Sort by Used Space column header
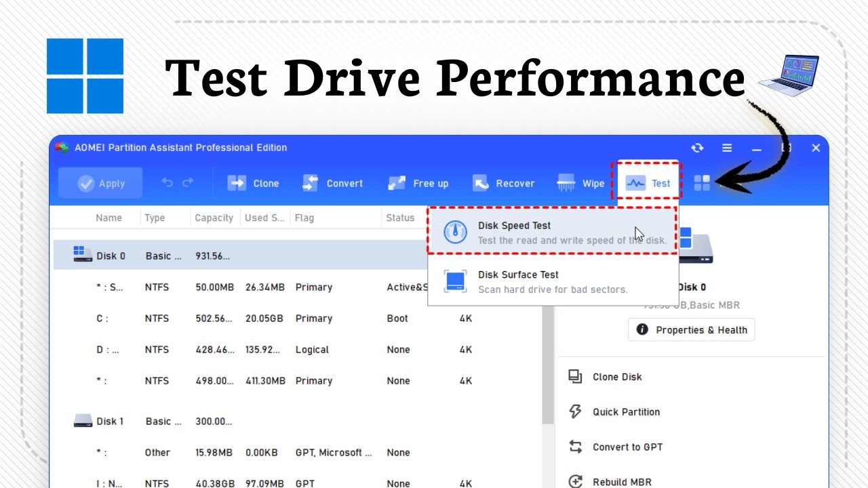Screen dimensions: 868x488 (x=264, y=218)
